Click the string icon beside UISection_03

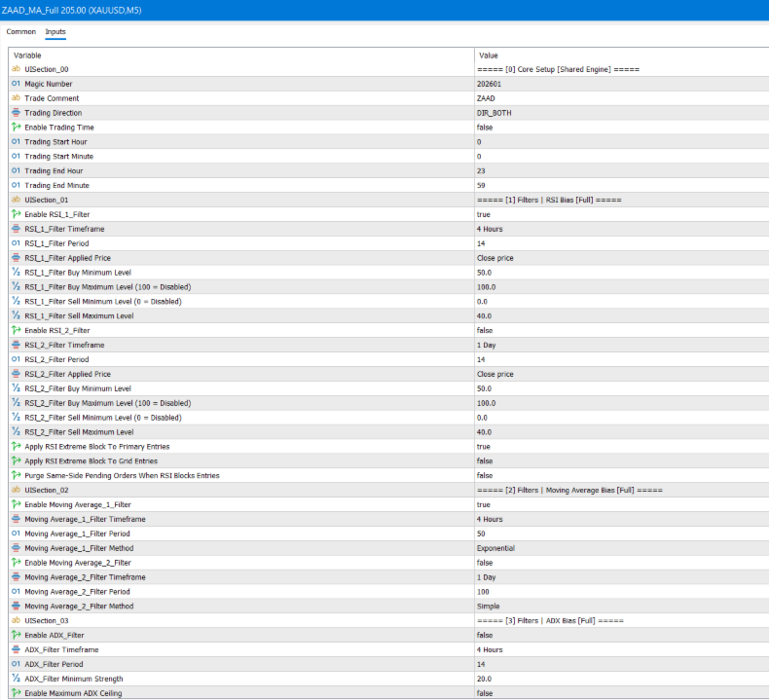(17, 620)
